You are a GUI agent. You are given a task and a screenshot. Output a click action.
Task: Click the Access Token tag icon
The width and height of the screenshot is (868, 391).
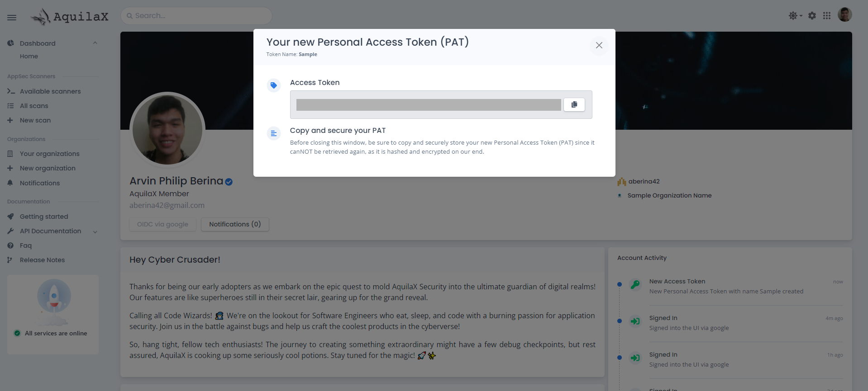click(x=274, y=85)
